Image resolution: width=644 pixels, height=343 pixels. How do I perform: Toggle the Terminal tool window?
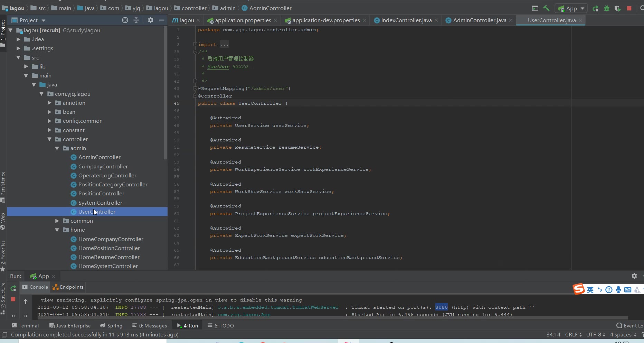coord(25,325)
